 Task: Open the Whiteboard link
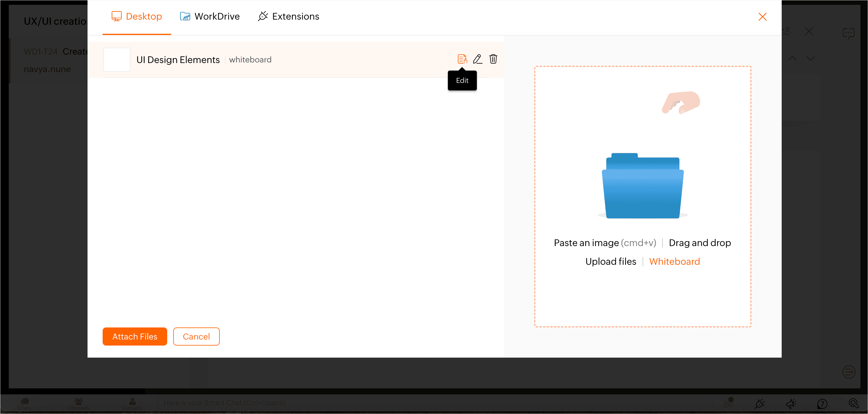coord(674,261)
